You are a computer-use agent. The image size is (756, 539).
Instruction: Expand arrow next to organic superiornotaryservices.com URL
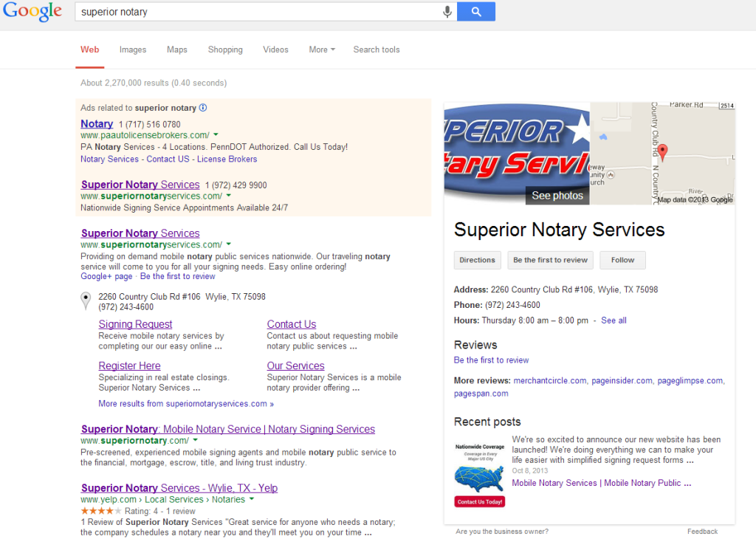click(x=229, y=244)
